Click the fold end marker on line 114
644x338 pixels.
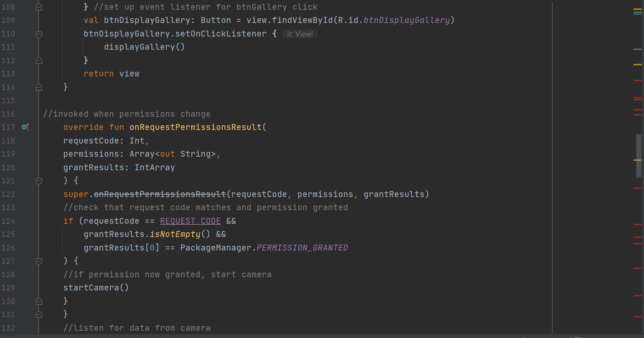point(39,87)
